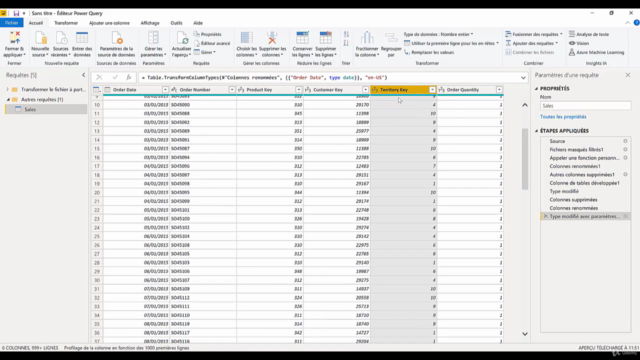
Task: Collapse the ÉTAPES APPLIQUÉES section
Action: tap(537, 131)
